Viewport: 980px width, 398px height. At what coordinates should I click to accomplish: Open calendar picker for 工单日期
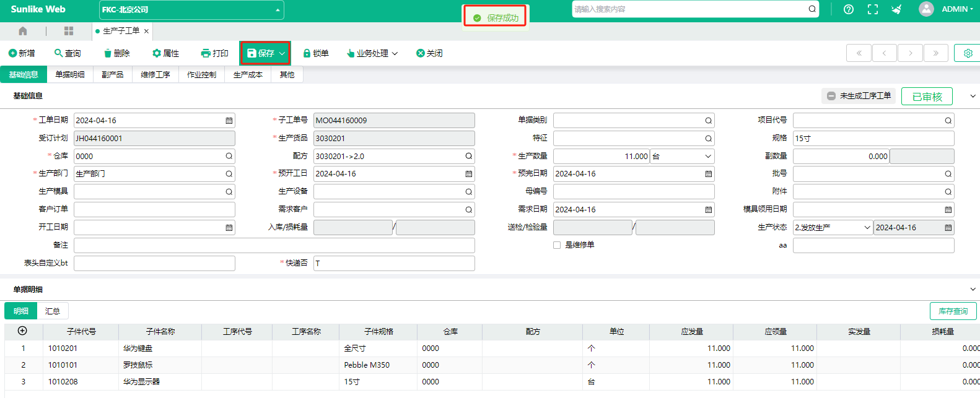[x=229, y=121]
